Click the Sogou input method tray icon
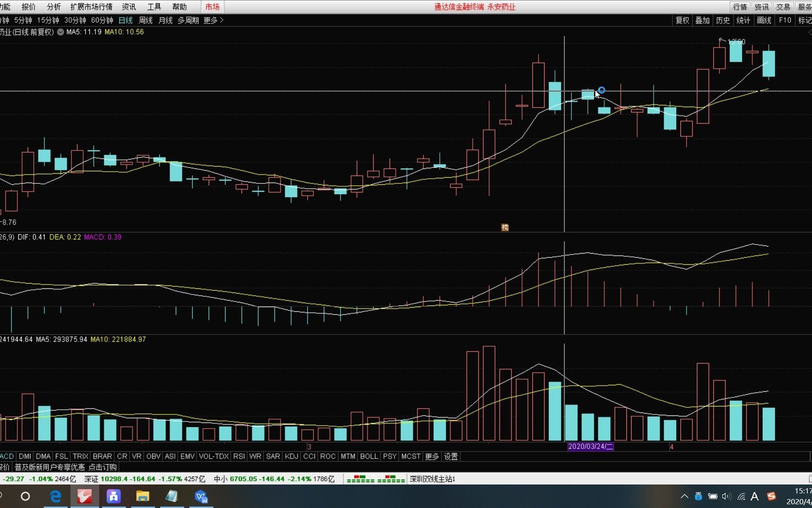The image size is (812, 508). click(x=772, y=496)
